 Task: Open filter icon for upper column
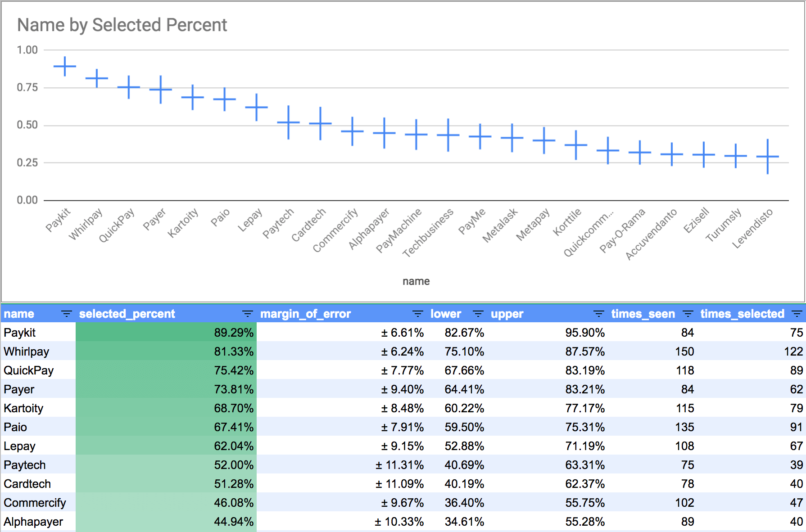tap(598, 314)
